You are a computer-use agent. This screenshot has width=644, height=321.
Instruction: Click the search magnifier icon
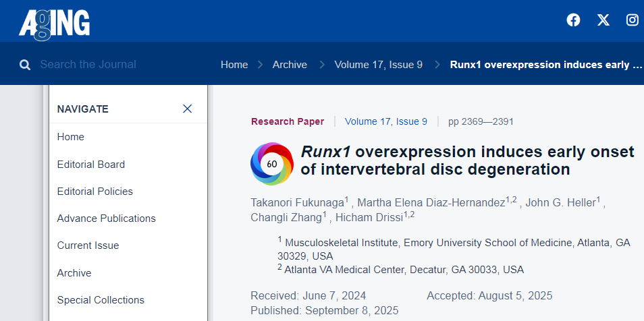(25, 65)
